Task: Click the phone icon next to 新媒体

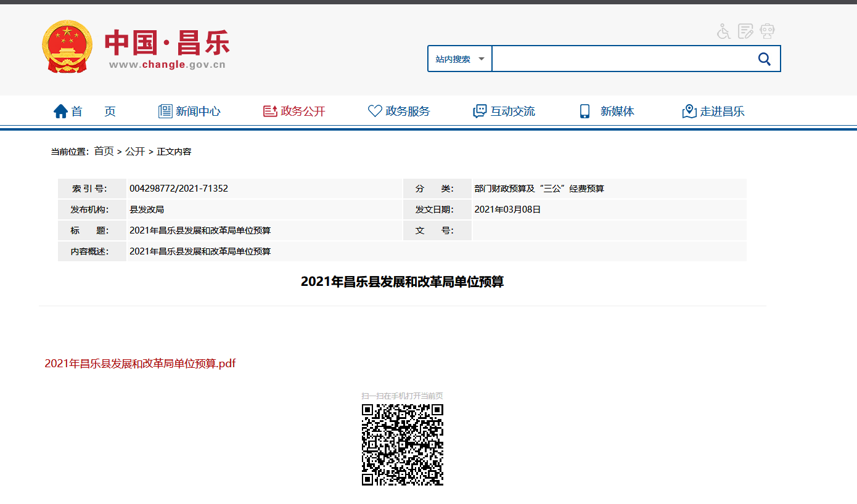Action: coord(584,111)
